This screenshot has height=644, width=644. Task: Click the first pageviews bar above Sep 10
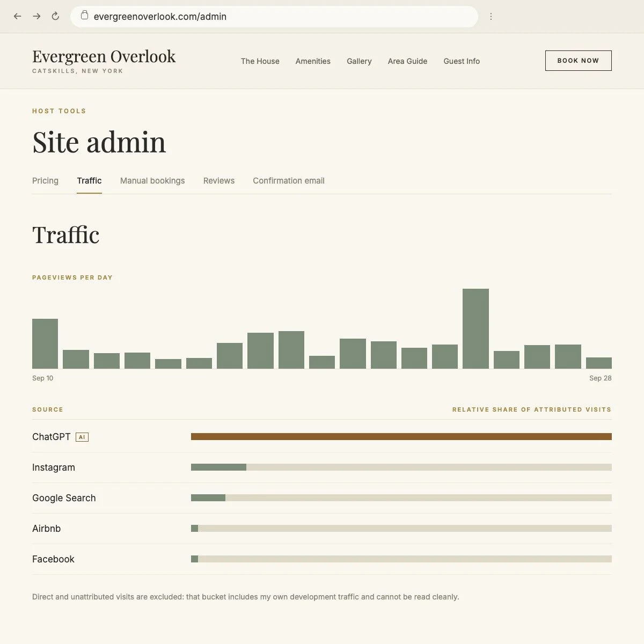[x=45, y=343]
